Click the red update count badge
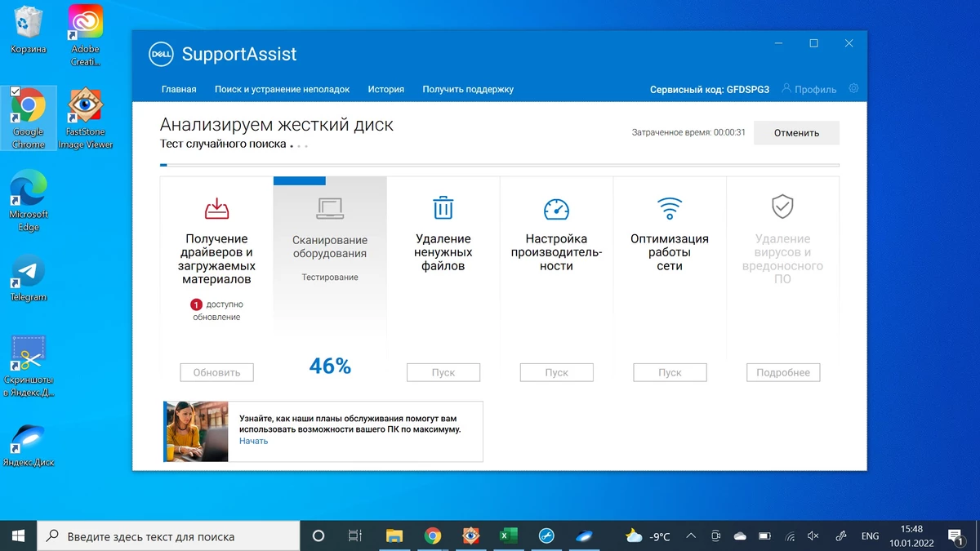This screenshot has width=980, height=551. pos(196,304)
